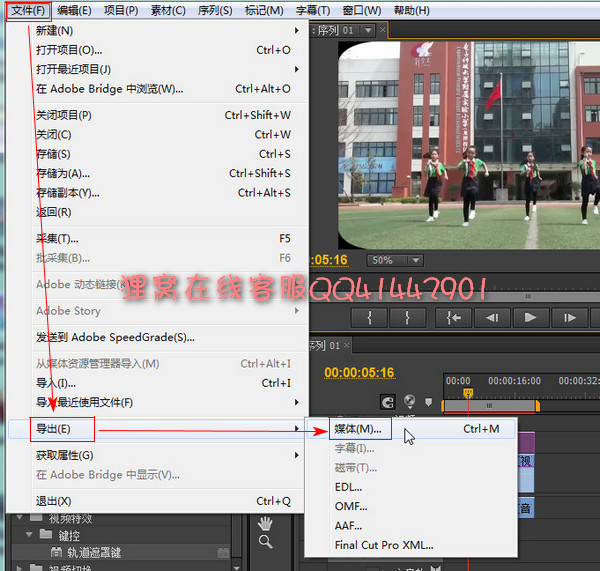Click the Step Back button

[x=492, y=318]
